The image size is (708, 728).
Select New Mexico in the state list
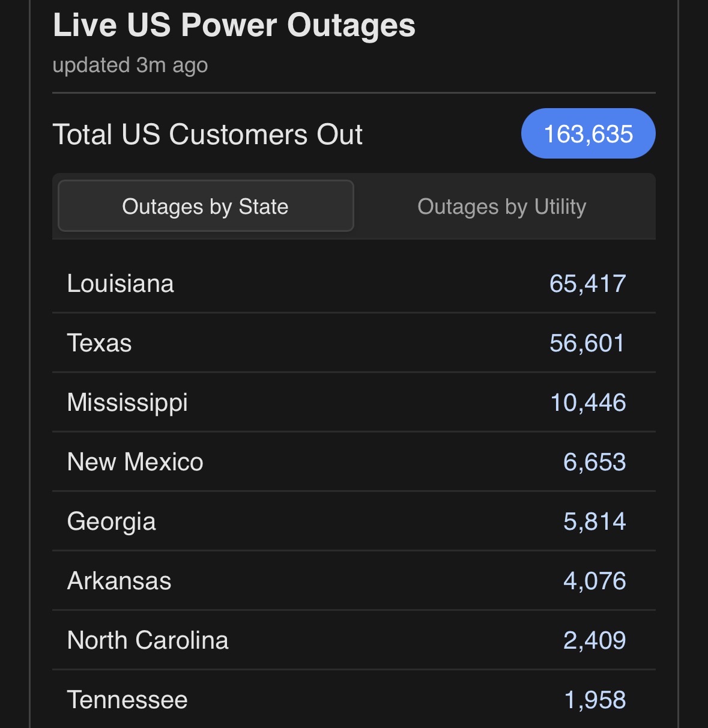pos(135,462)
